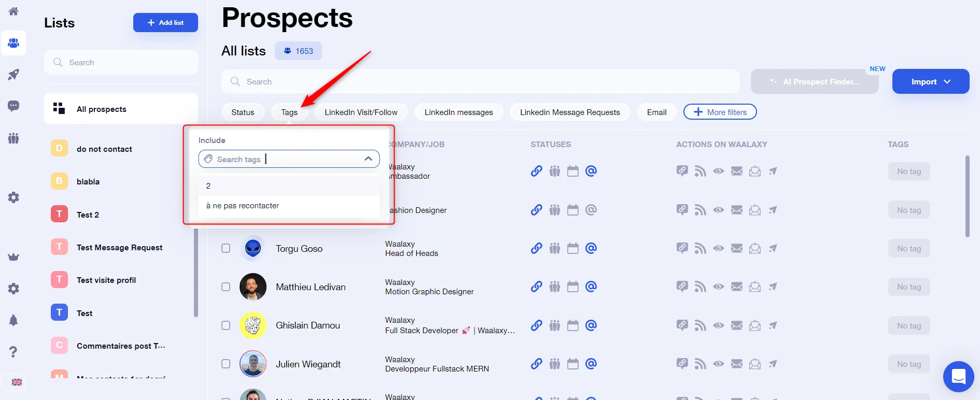The height and width of the screenshot is (400, 980).
Task: Open the No tag selector for Torgu Goso
Action: [x=909, y=248]
